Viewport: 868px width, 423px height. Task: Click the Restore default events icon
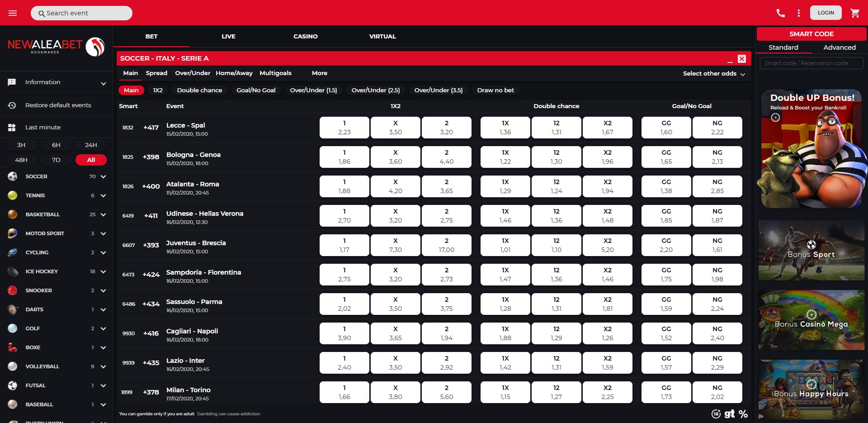[12, 105]
